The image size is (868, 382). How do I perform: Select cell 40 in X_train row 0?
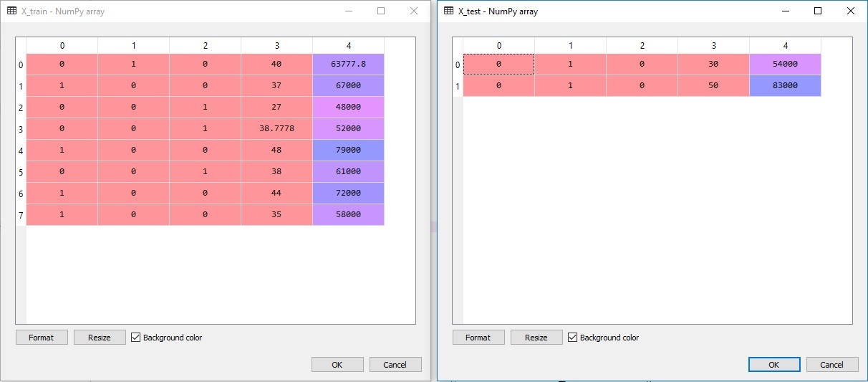[x=276, y=64]
